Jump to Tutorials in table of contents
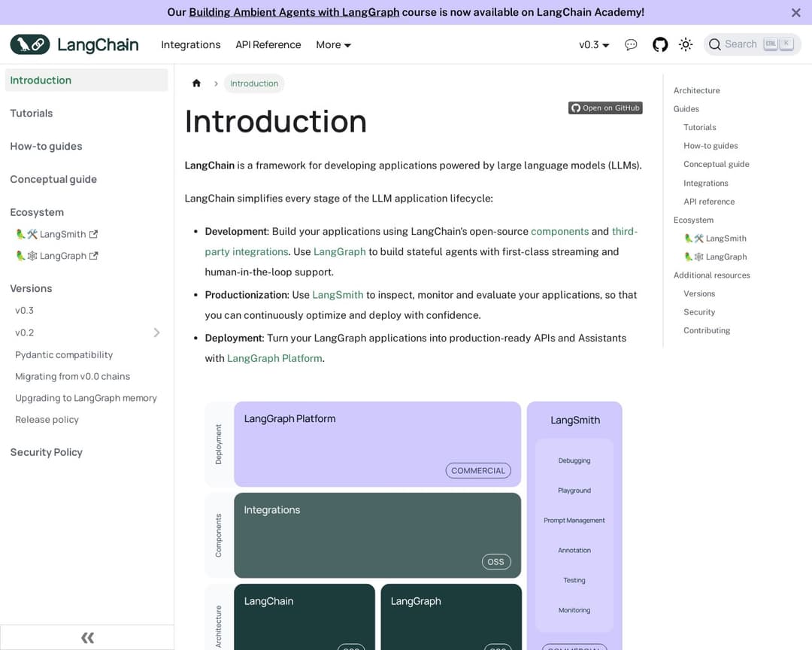 (x=700, y=127)
